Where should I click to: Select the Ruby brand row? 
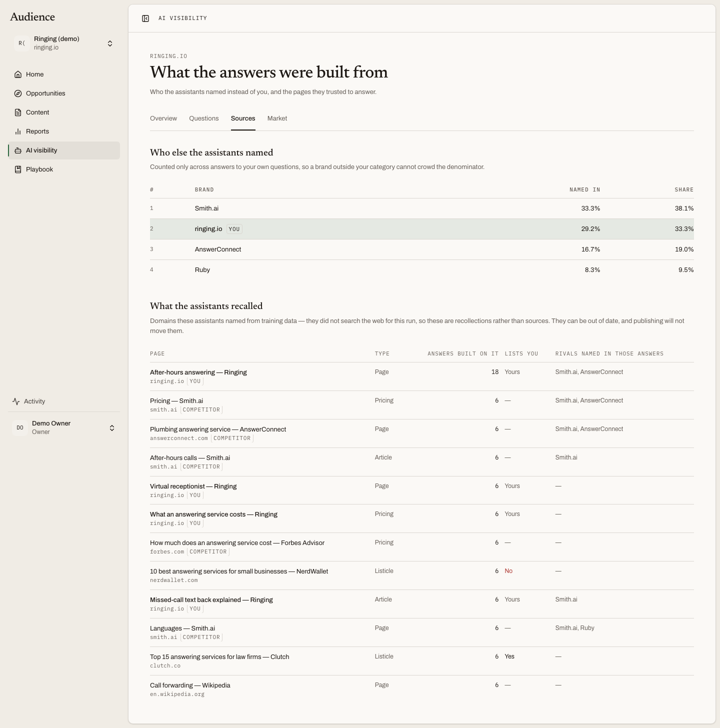(422, 270)
